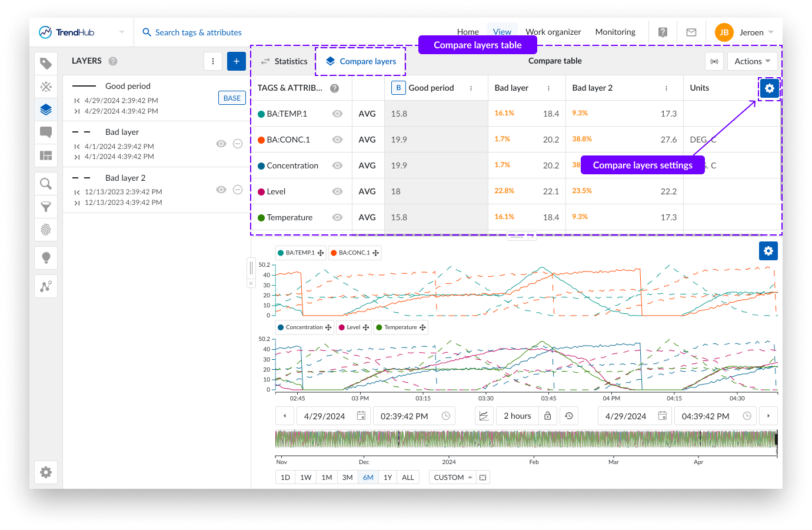This screenshot has width=812, height=530.
Task: Select the 1Y time range button
Action: coord(388,478)
